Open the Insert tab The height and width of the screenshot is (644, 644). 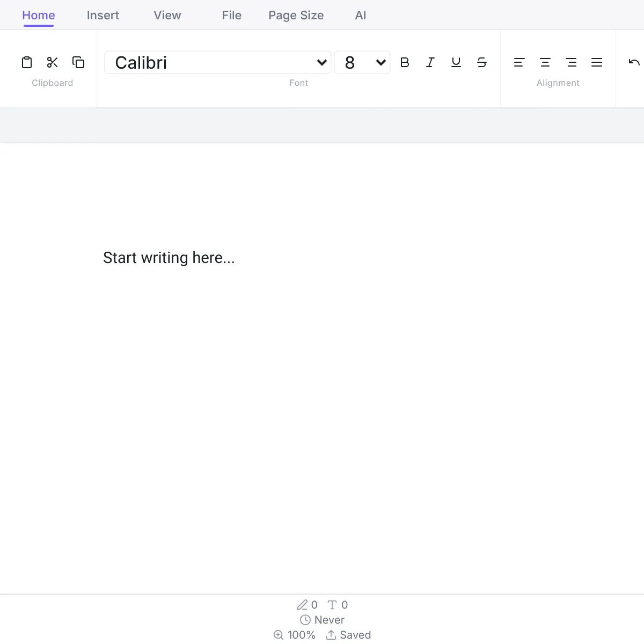[103, 15]
